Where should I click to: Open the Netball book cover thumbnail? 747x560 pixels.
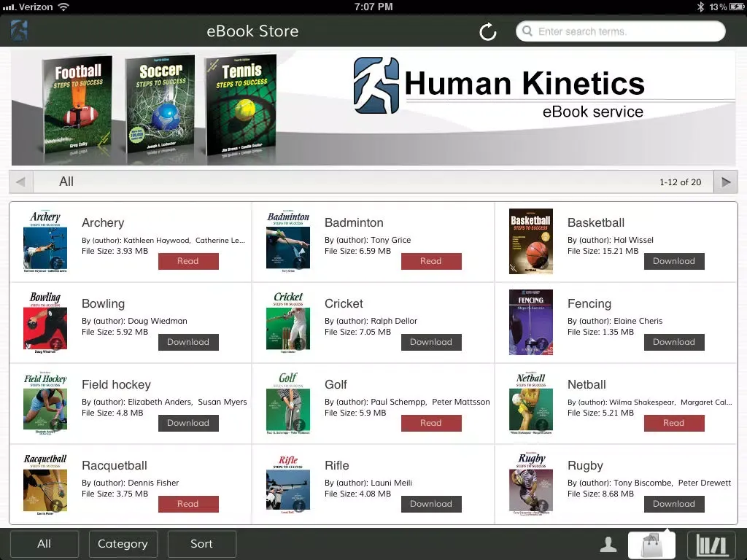[531, 402]
